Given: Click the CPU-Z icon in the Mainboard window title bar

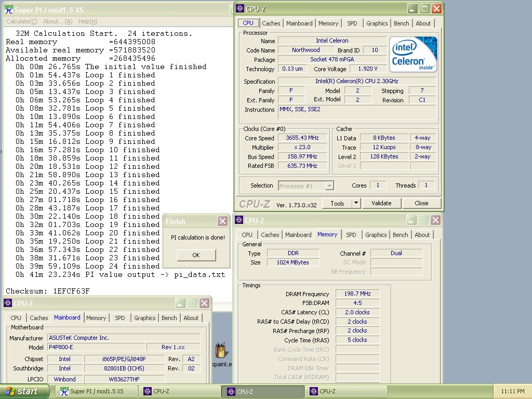Looking at the screenshot, I should [8, 303].
